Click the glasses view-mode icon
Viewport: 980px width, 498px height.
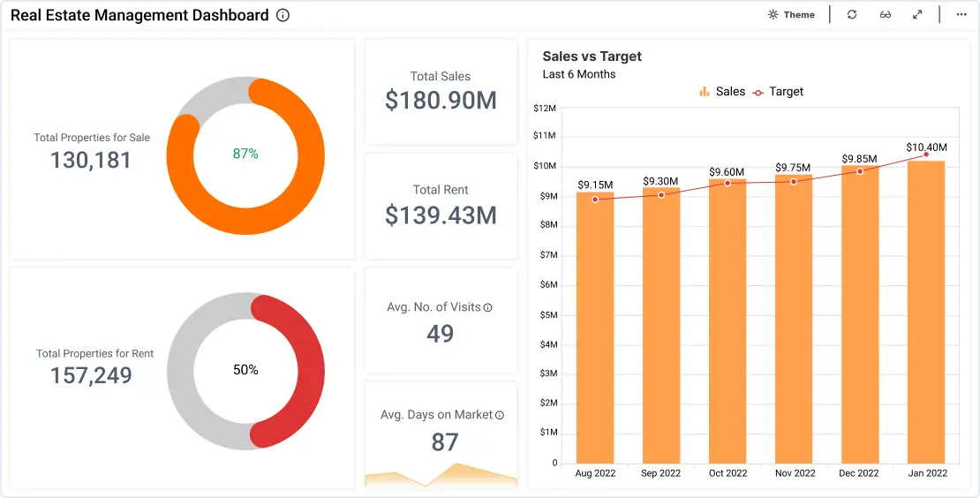click(x=885, y=14)
